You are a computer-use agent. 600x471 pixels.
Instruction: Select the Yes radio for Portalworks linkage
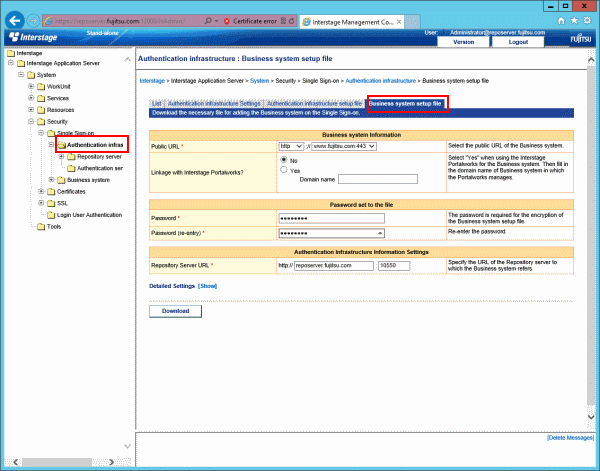click(283, 169)
